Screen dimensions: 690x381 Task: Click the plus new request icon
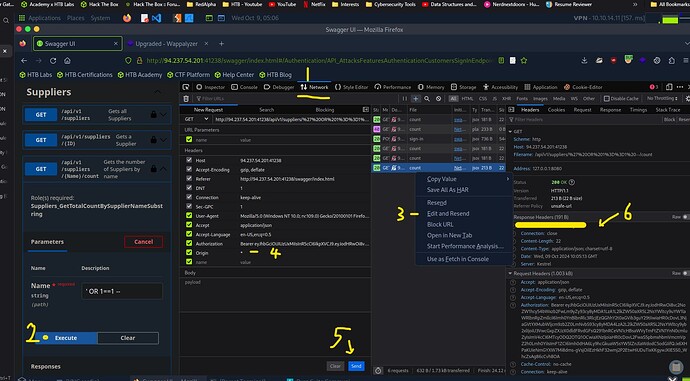coord(415,99)
